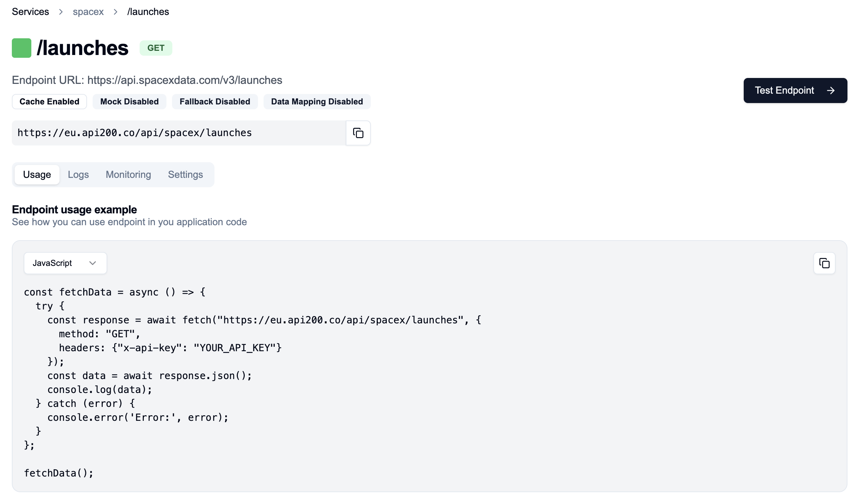The height and width of the screenshot is (504, 860).
Task: Toggle the Fallback Disabled badge
Action: coord(215,102)
